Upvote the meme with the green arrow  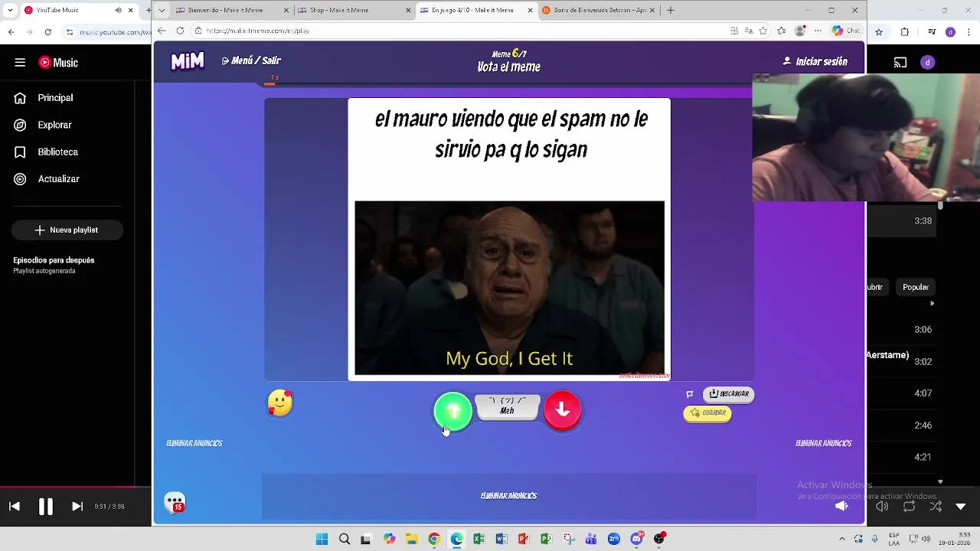point(452,412)
